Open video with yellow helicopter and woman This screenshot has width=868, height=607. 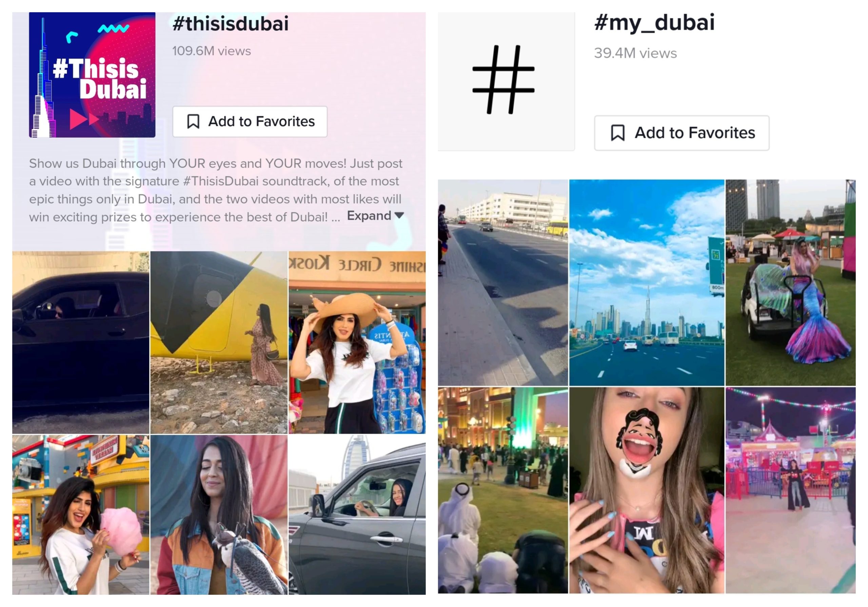tap(219, 342)
